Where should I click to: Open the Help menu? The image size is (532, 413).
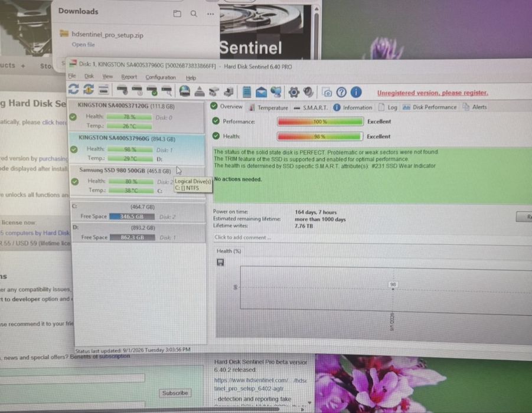pyautogui.click(x=191, y=78)
